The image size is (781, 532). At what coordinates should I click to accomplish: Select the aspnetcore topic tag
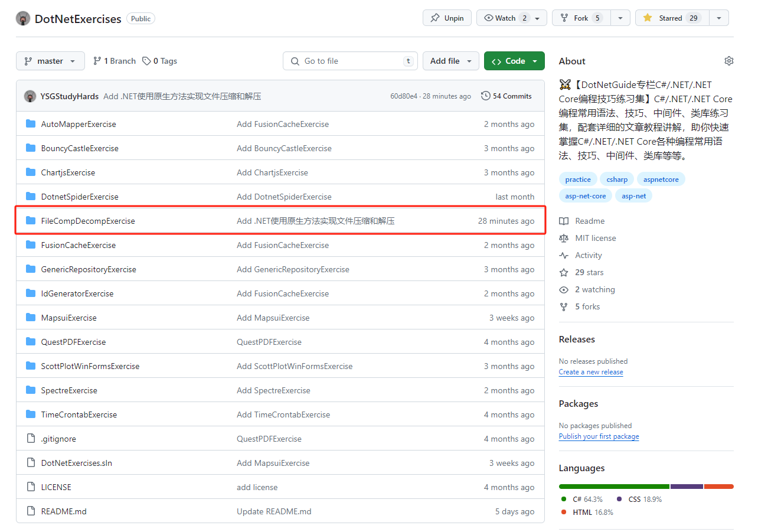(661, 179)
